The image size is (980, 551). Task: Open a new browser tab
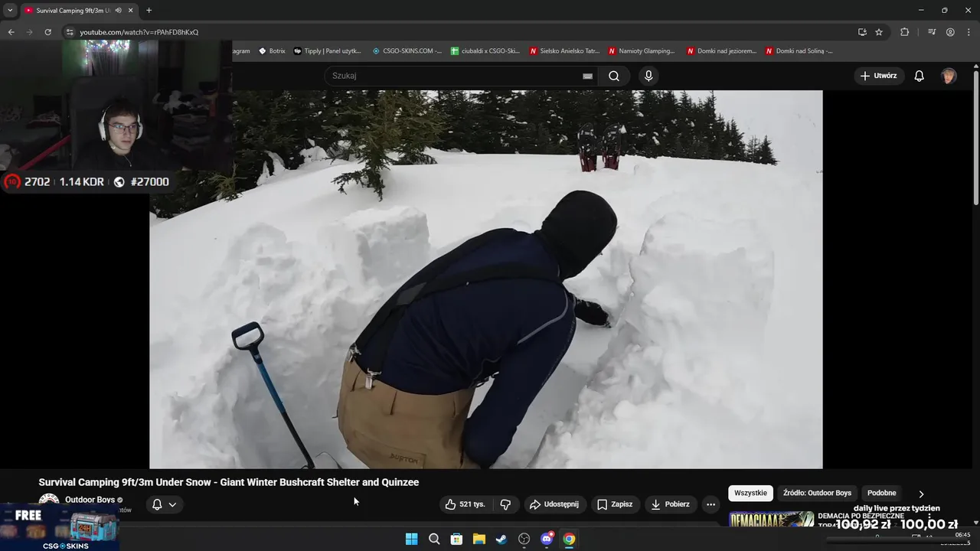149,11
